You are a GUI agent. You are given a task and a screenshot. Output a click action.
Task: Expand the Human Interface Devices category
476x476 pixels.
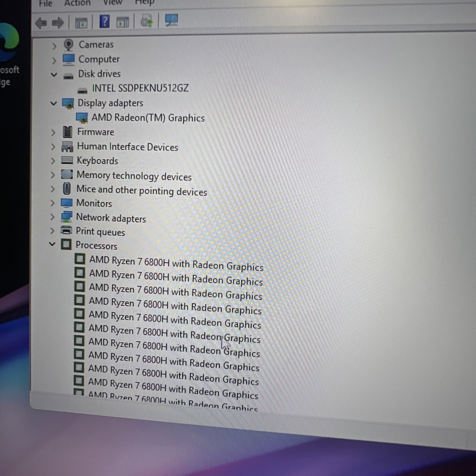53,147
